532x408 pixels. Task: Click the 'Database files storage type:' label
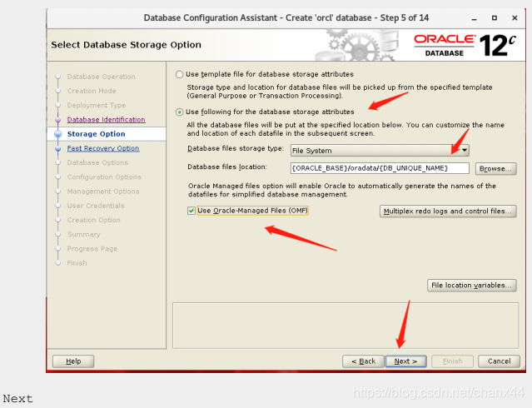coord(236,149)
